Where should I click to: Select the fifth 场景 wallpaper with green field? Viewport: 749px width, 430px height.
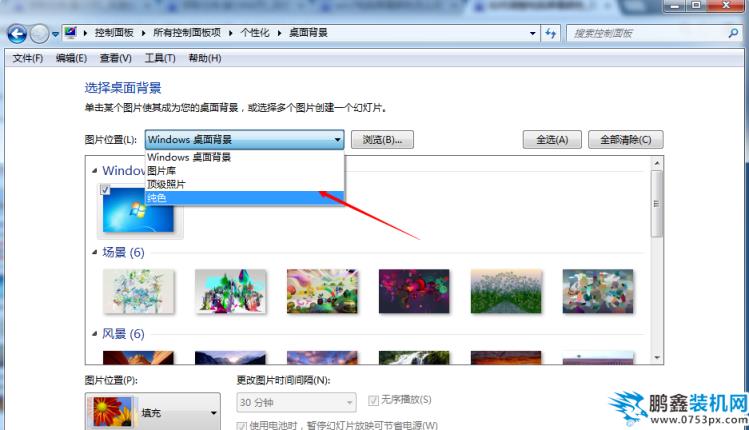click(x=506, y=291)
